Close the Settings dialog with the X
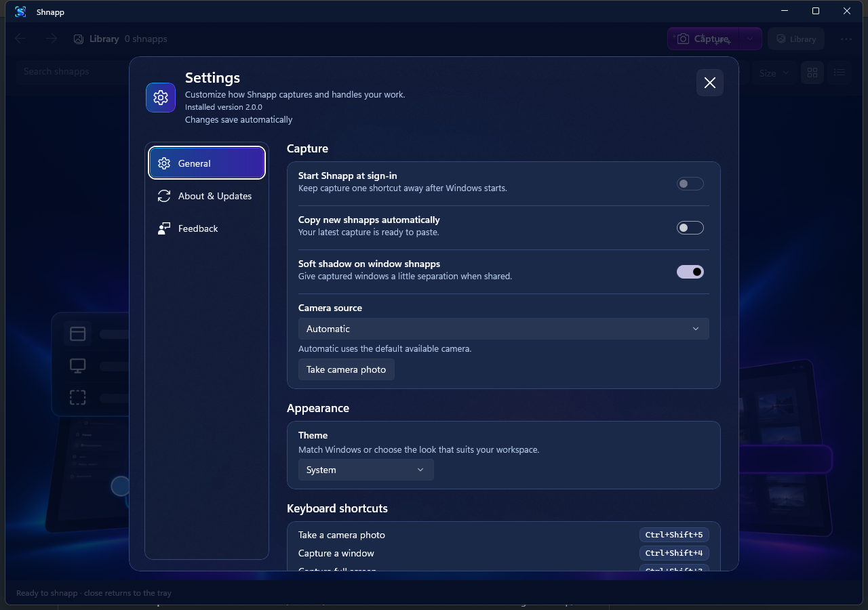Image resolution: width=868 pixels, height=610 pixels. coord(710,83)
